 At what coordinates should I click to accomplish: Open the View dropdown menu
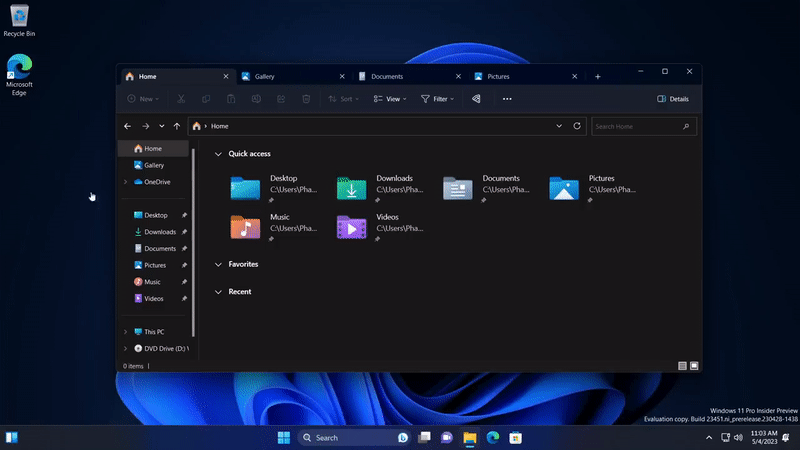[390, 99]
